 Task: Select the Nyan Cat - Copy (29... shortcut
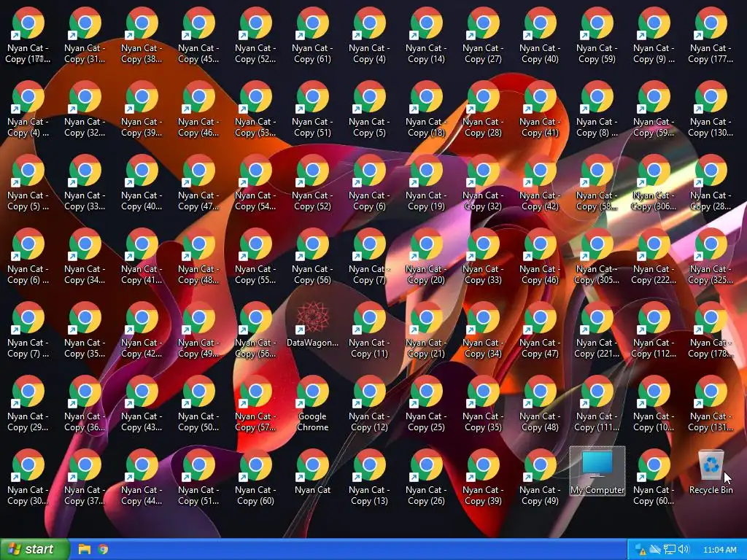tap(28, 404)
